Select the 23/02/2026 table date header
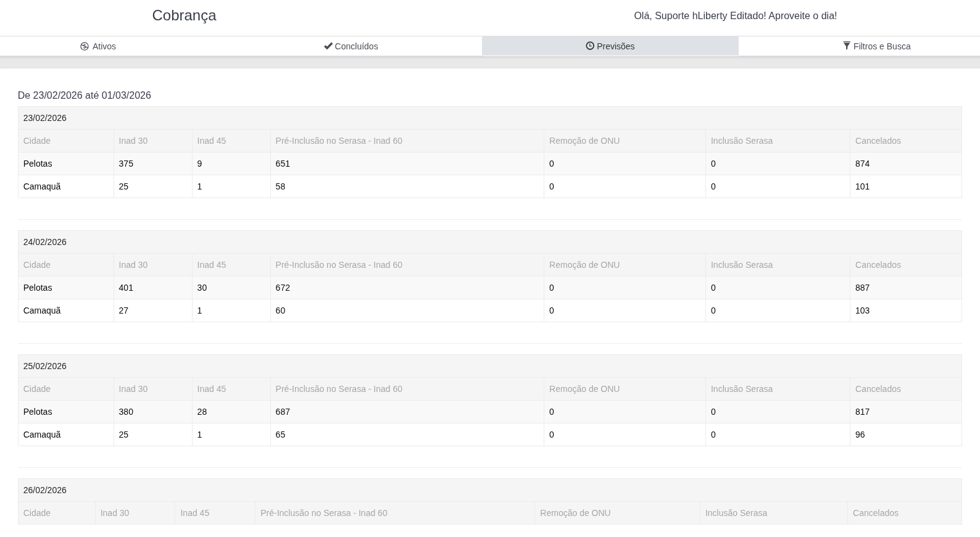This screenshot has height=537, width=980. point(45,118)
